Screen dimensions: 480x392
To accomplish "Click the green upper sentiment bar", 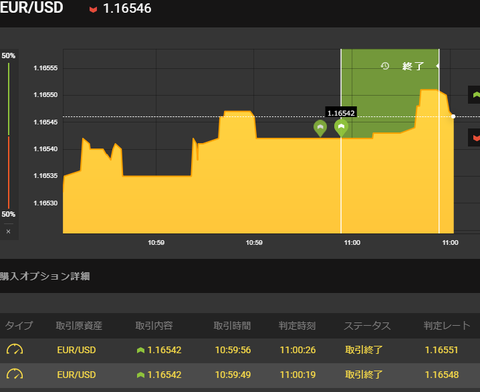I will (8, 99).
